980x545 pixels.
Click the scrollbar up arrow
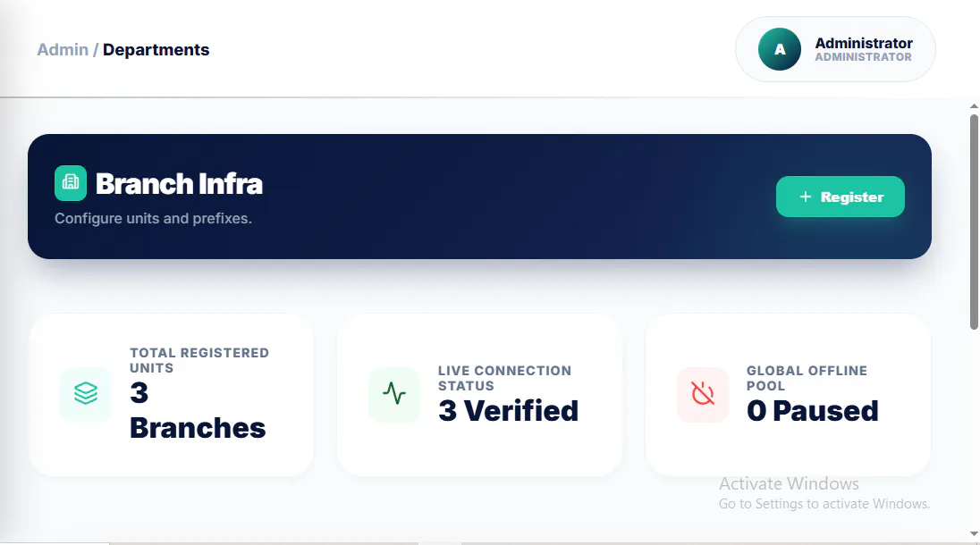coord(974,106)
